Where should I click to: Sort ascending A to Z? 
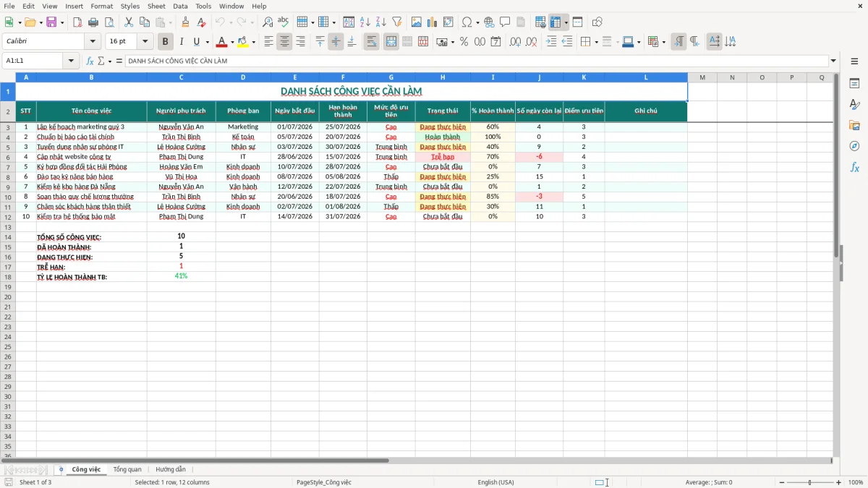(365, 22)
